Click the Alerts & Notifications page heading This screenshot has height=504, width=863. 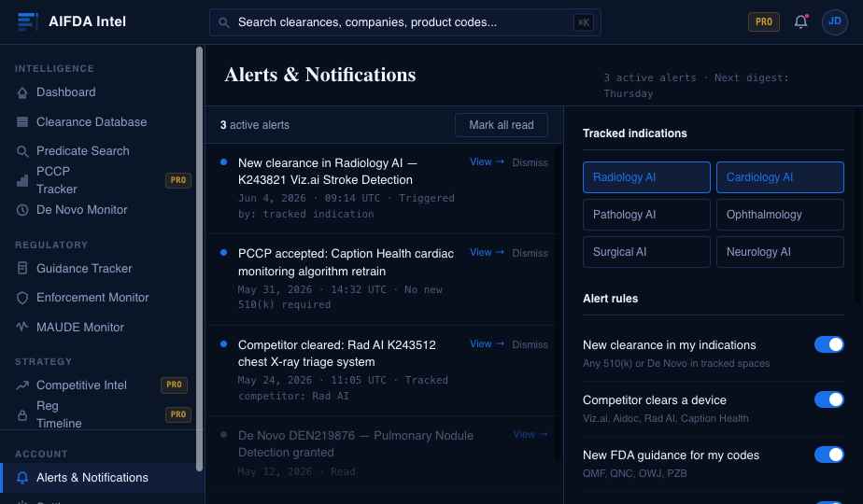click(319, 75)
